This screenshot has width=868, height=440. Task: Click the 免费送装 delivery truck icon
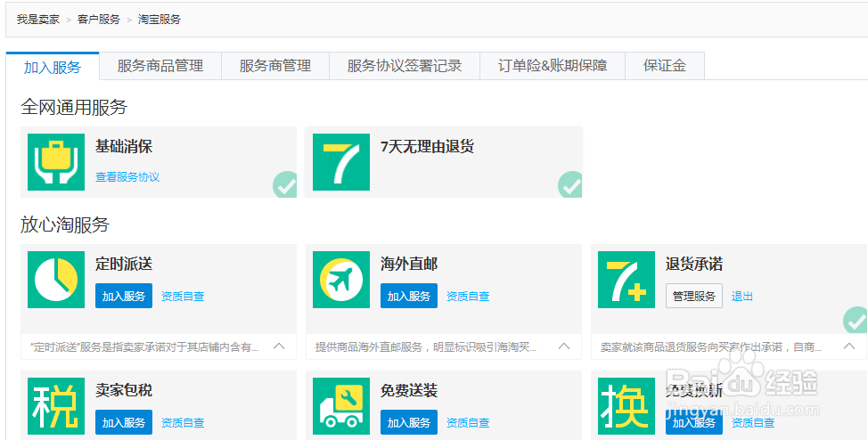pos(341,405)
